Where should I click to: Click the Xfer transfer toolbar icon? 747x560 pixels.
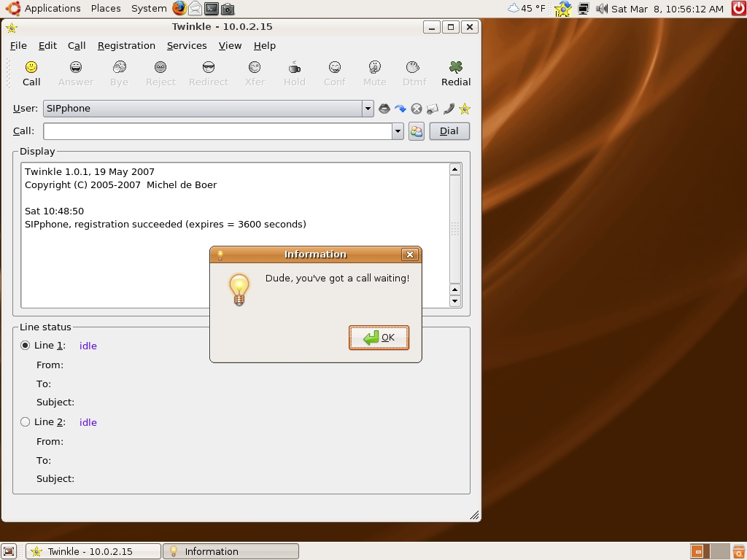[x=255, y=67]
